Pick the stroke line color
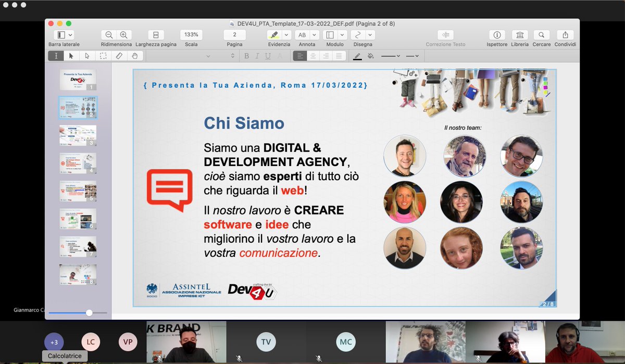625x364 pixels. click(357, 56)
